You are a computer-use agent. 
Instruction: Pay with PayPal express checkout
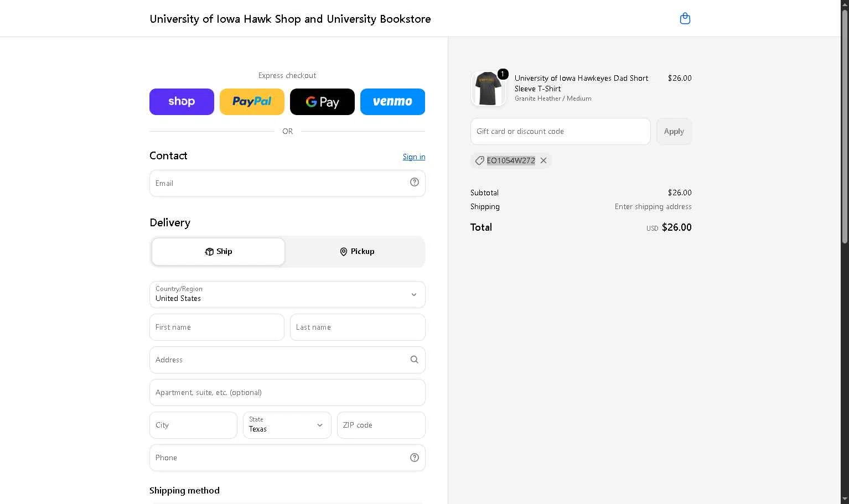252,102
